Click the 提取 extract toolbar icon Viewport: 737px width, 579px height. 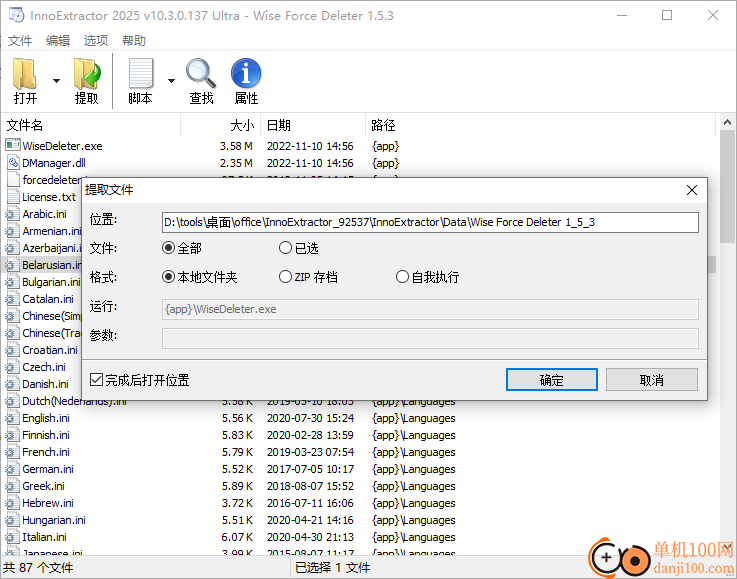point(87,81)
